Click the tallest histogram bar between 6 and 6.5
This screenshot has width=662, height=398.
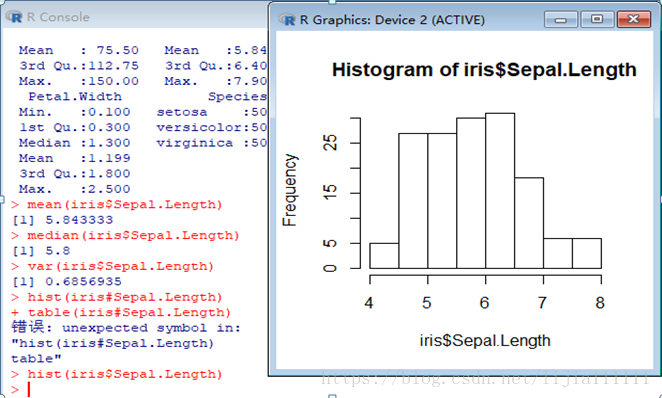coord(500,191)
